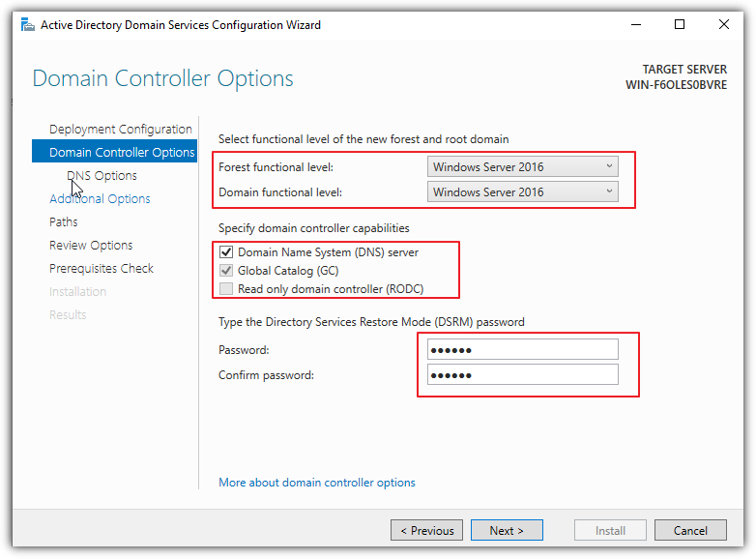Screen dimensions: 756x559
Task: Open the Forest functional level dropdown
Action: tap(523, 167)
